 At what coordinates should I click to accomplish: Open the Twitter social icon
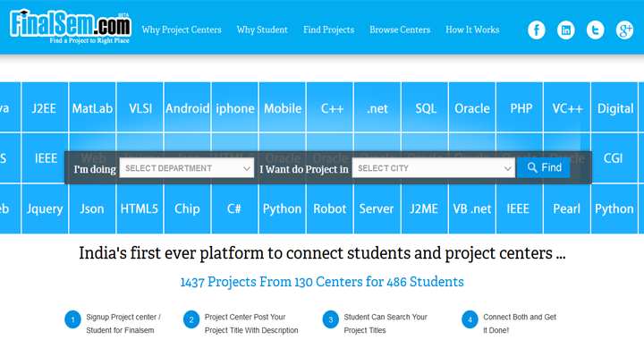pos(595,30)
